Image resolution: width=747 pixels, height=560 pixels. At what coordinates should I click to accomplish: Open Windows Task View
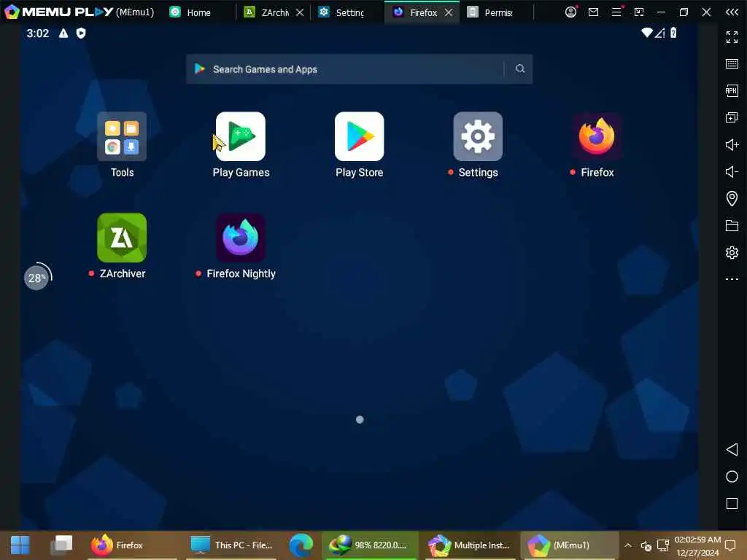[x=61, y=545]
